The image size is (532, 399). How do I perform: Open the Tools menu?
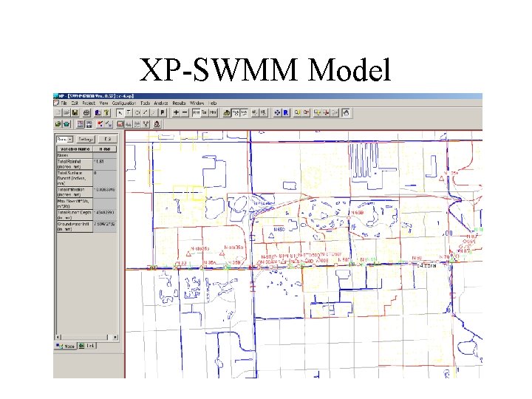(146, 103)
